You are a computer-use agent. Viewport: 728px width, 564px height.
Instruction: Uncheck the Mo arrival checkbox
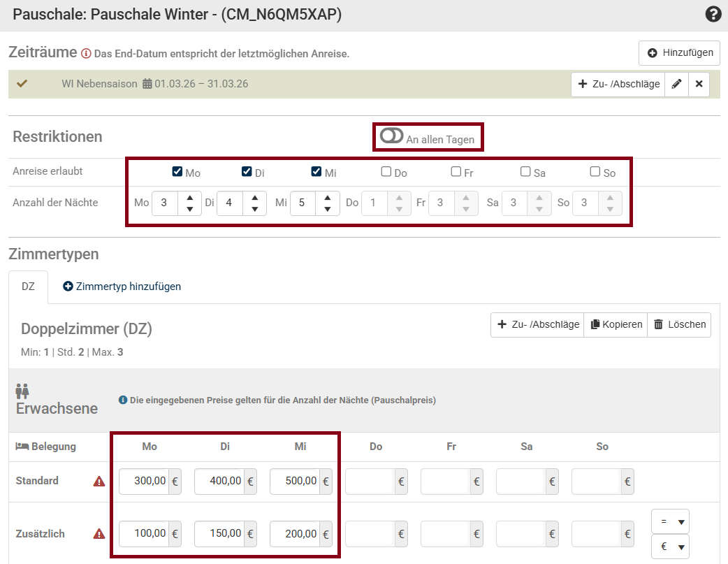click(177, 171)
